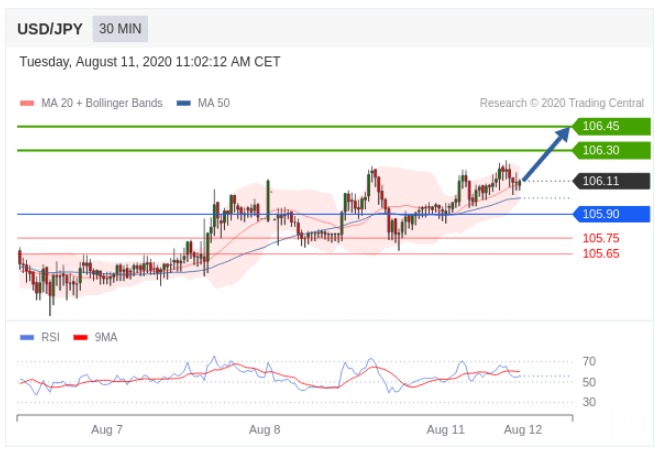Click the 30 MIN timeframe button

point(120,29)
